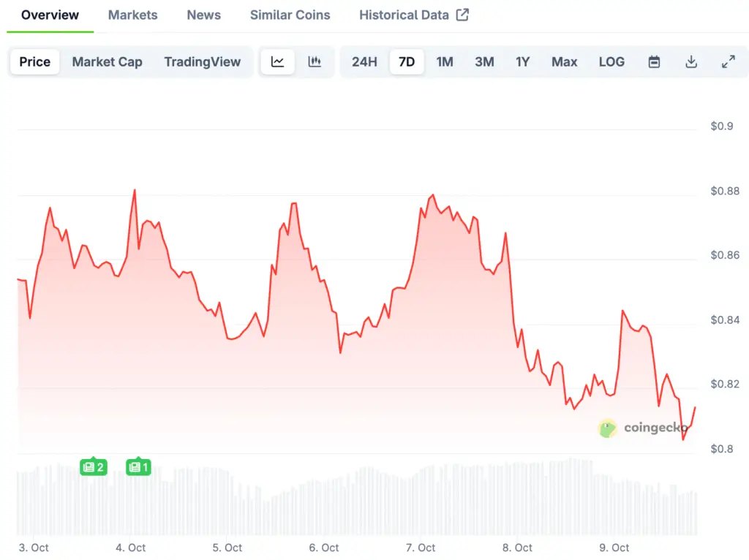
Task: Open news marker with 2 articles
Action: pos(94,467)
